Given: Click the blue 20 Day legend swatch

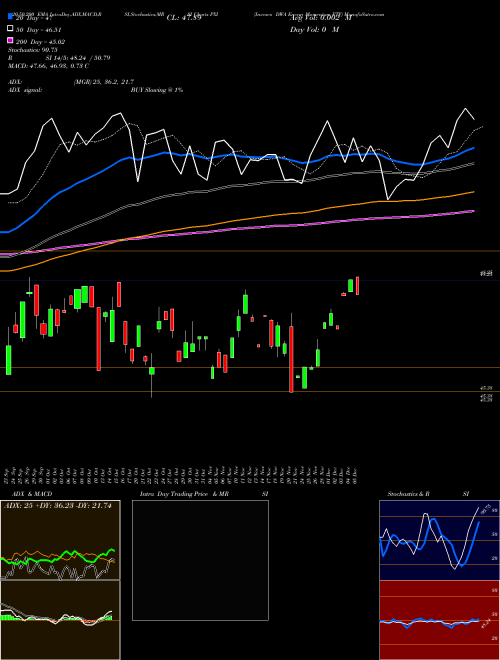Looking at the screenshot, I should (10, 17).
